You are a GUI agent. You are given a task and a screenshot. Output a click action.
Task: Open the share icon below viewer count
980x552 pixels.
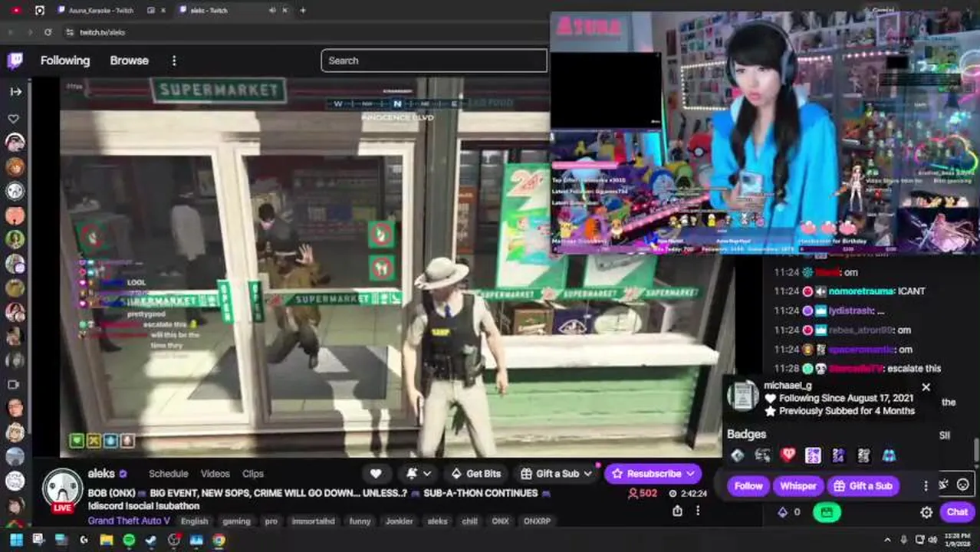tap(677, 511)
